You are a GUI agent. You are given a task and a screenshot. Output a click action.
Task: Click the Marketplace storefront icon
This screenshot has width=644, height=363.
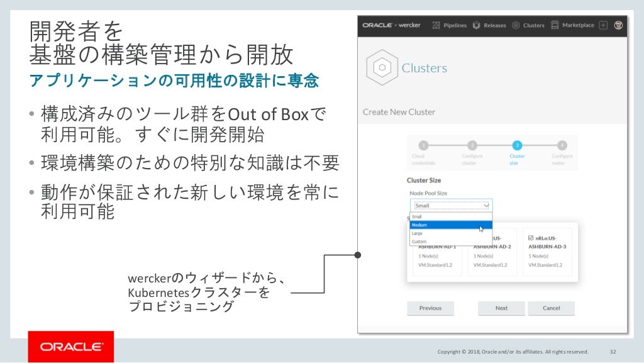pyautogui.click(x=555, y=25)
